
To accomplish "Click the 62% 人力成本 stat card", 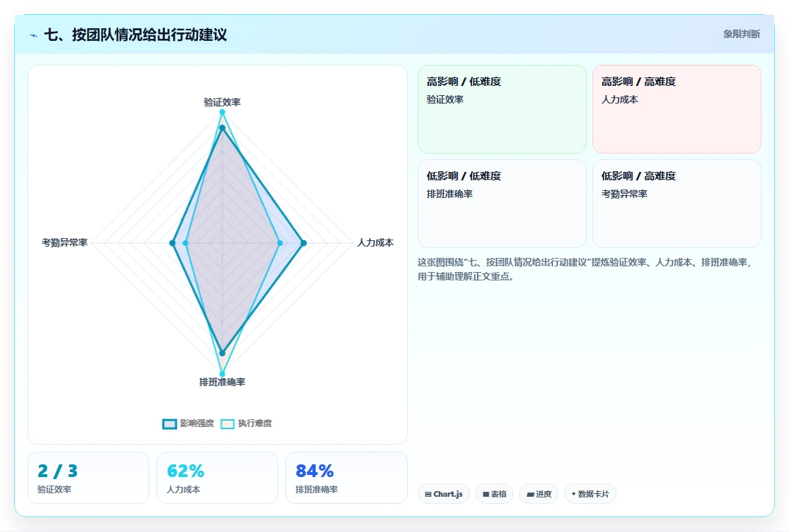I will click(218, 478).
